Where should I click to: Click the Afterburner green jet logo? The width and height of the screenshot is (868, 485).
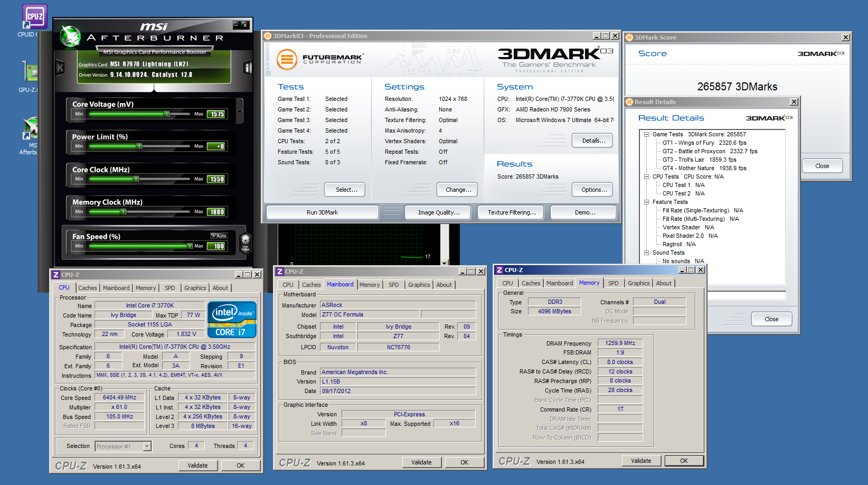point(70,36)
